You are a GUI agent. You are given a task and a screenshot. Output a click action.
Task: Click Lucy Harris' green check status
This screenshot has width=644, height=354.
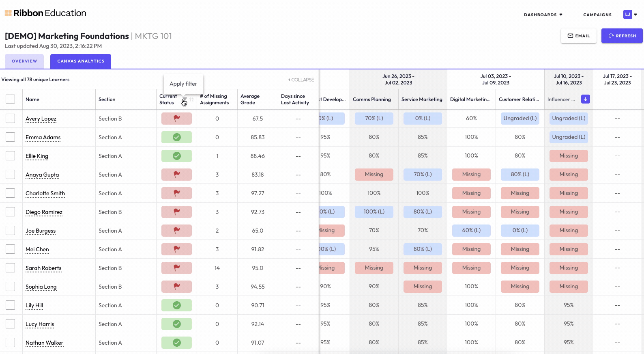(176, 324)
